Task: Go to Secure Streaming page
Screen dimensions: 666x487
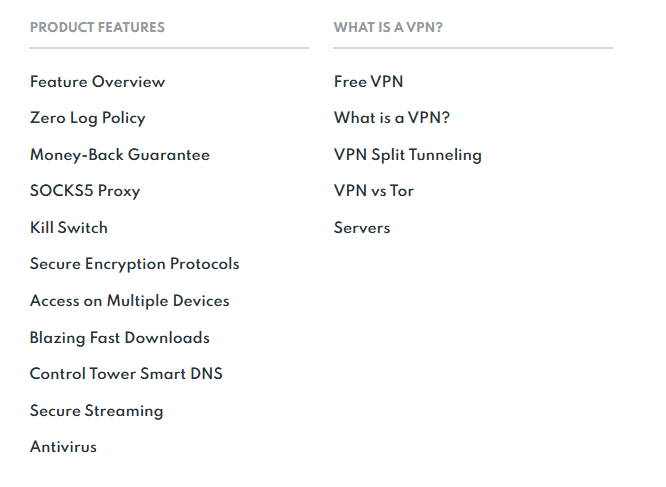Action: tap(96, 411)
